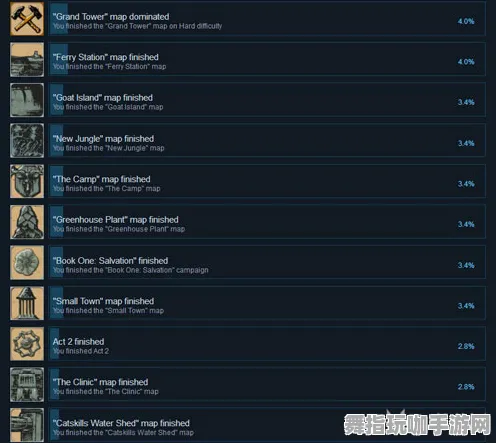Open the "Ferry Station" map finished entry
The height and width of the screenshot is (443, 496).
point(267,59)
